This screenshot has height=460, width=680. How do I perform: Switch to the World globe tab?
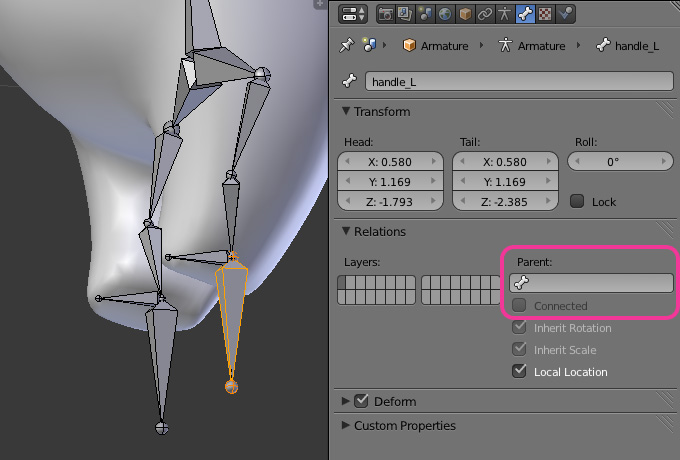click(x=445, y=14)
